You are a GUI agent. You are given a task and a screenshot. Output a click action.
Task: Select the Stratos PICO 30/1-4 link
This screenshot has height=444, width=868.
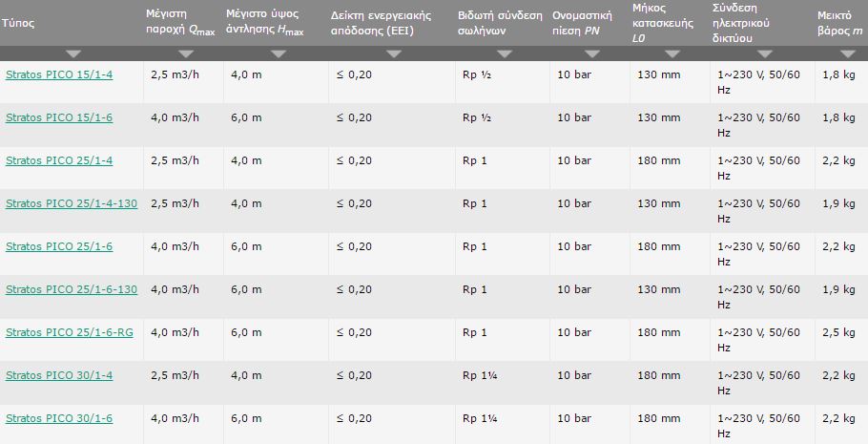(59, 375)
